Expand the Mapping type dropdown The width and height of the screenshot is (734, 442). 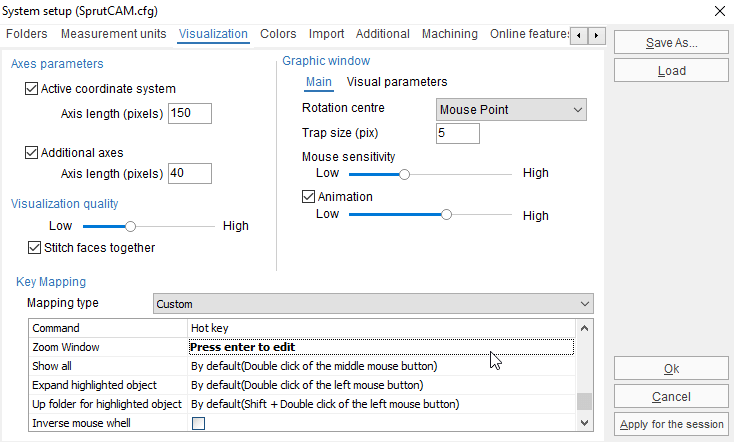click(373, 304)
